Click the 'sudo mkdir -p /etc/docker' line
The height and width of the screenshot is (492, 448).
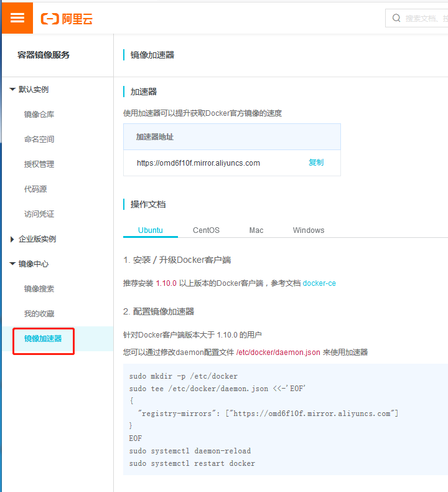point(184,376)
